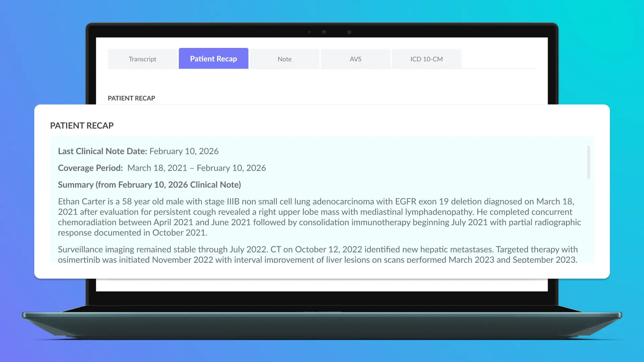Switch to the Transcript tab
Screen dimensions: 644x362
[142, 59]
